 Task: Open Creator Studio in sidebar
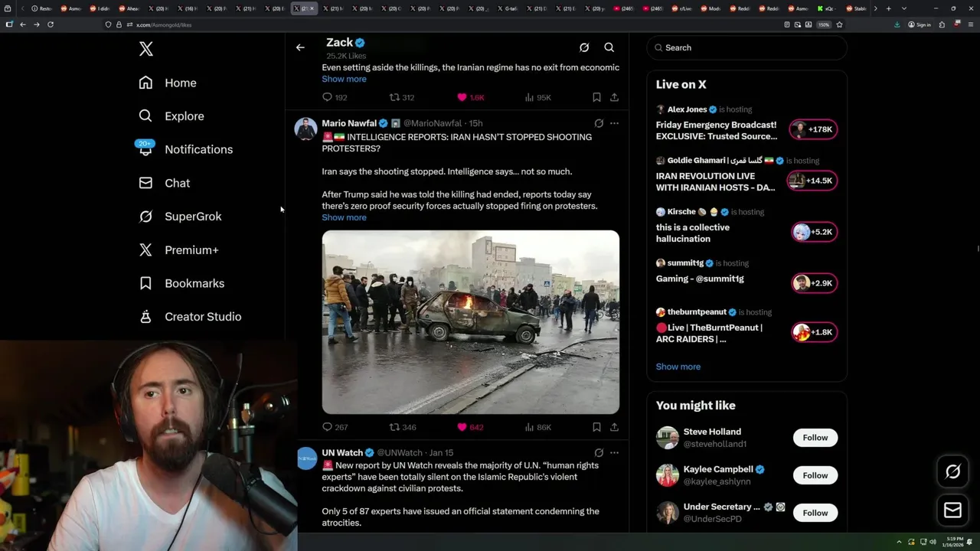point(190,317)
